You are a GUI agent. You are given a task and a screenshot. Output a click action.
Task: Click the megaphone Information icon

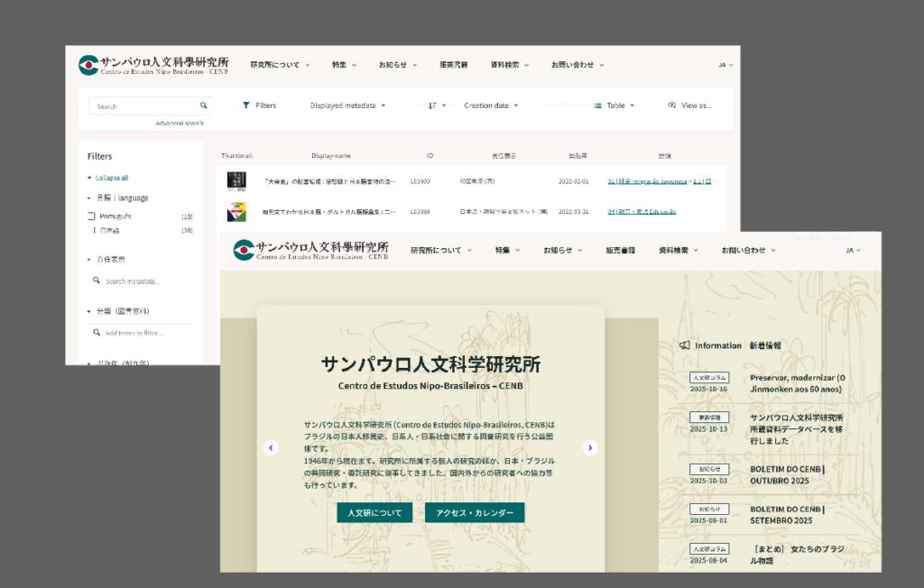click(685, 345)
